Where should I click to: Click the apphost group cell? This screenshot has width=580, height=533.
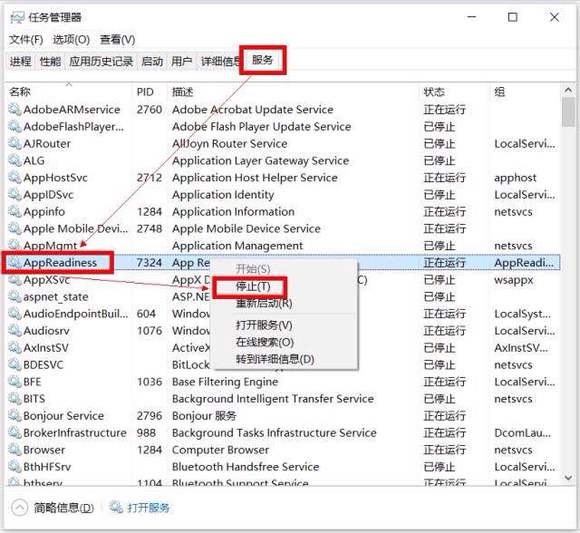click(515, 178)
